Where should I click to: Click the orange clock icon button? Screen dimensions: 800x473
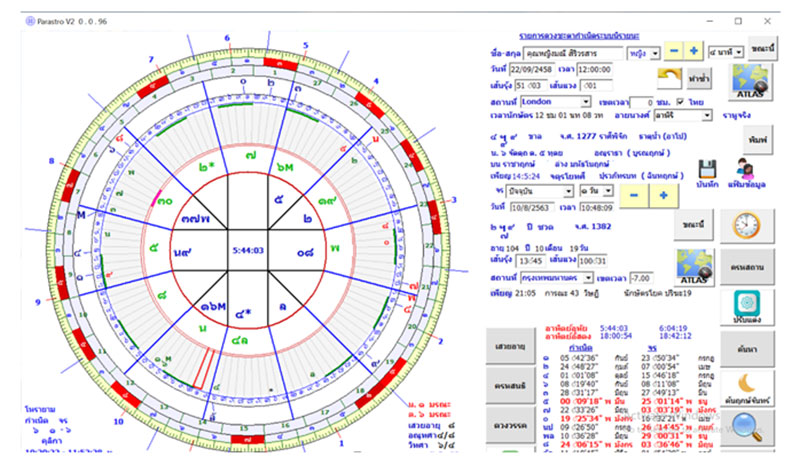click(x=747, y=226)
